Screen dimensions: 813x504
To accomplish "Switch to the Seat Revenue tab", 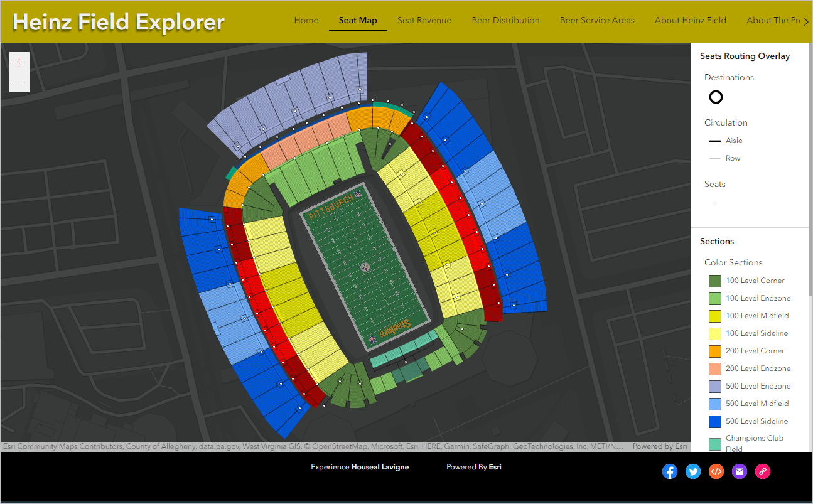I will point(424,20).
